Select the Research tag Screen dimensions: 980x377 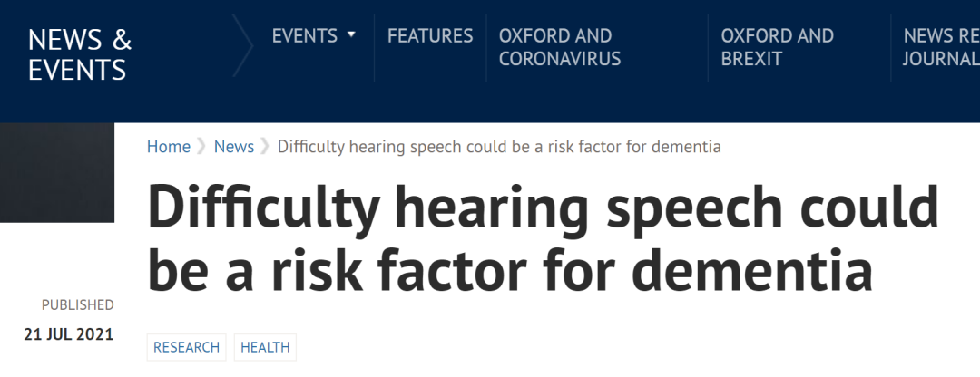click(x=186, y=347)
